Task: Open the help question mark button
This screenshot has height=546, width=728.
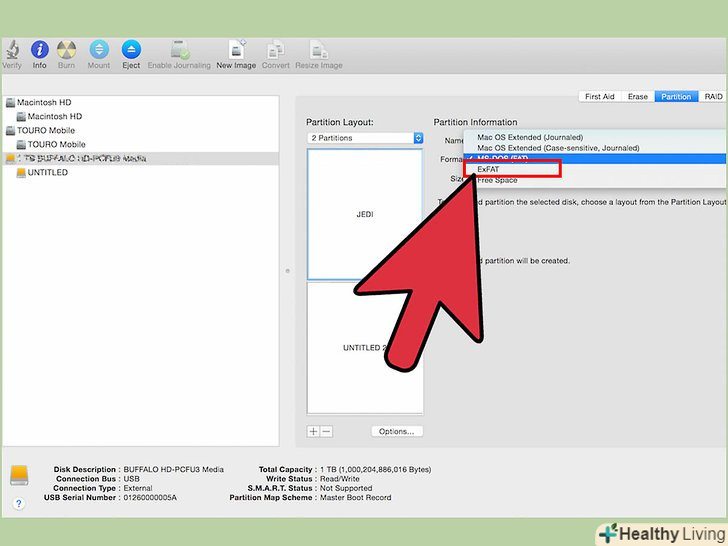Action: pyautogui.click(x=20, y=504)
